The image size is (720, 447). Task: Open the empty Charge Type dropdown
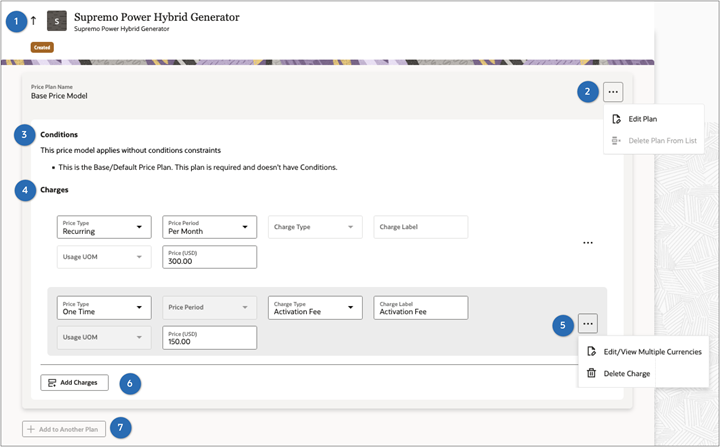(x=351, y=228)
